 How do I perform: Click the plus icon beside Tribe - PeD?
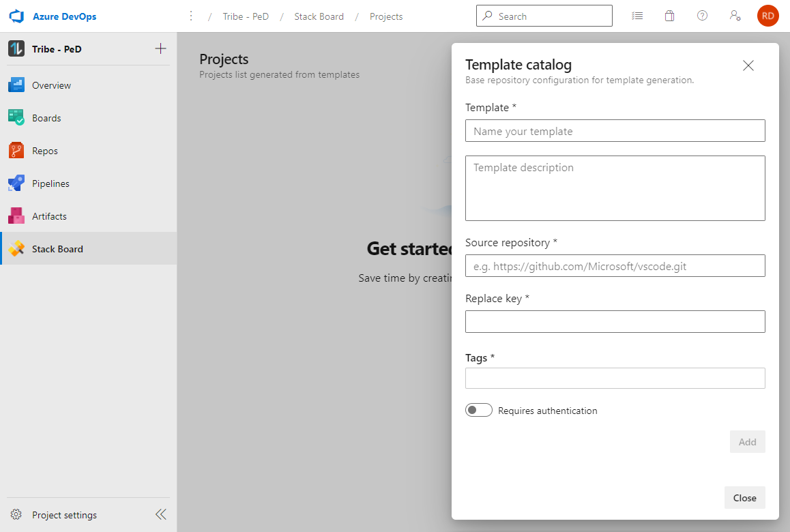coord(161,48)
